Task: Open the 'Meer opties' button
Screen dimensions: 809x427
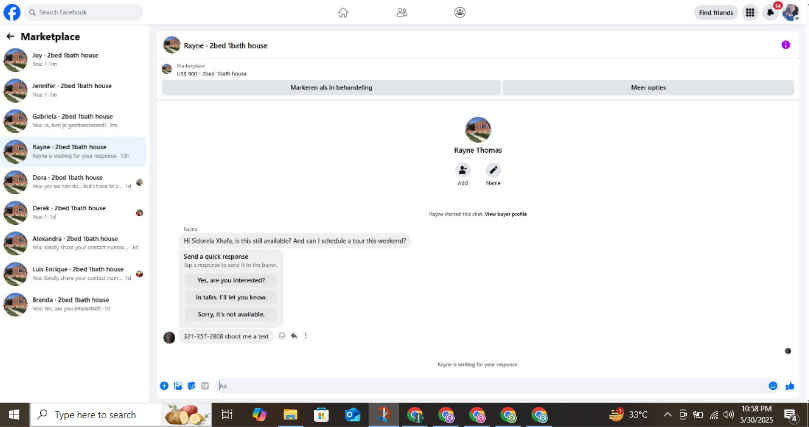Action: tap(648, 88)
